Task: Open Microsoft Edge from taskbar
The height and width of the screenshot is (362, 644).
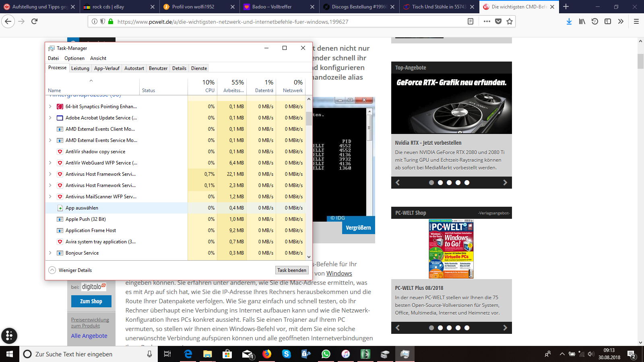Action: click(x=188, y=354)
